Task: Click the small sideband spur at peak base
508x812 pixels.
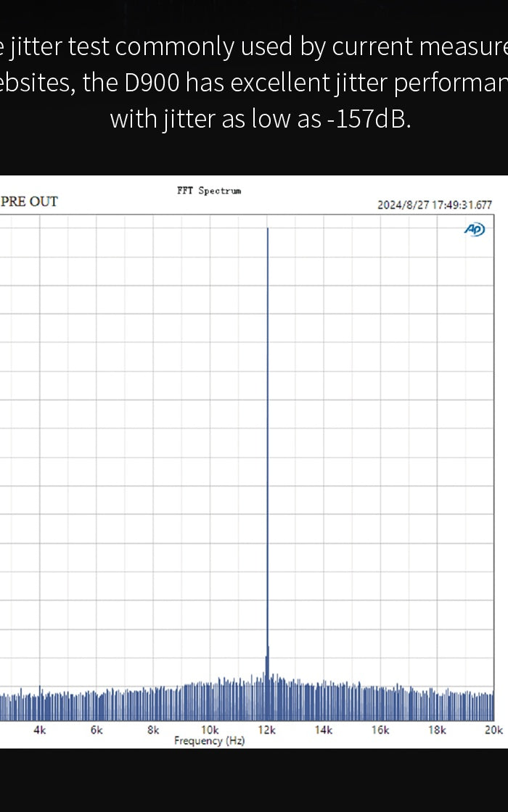Action: pos(267,663)
